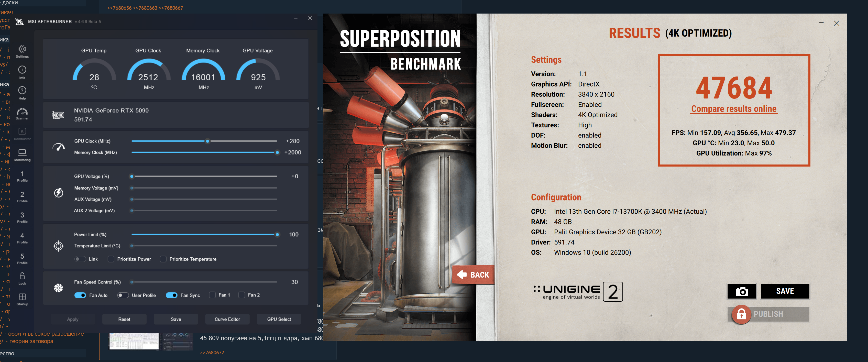The image size is (868, 362).
Task: Open the Monitoring sidebar icon
Action: pyautogui.click(x=22, y=153)
